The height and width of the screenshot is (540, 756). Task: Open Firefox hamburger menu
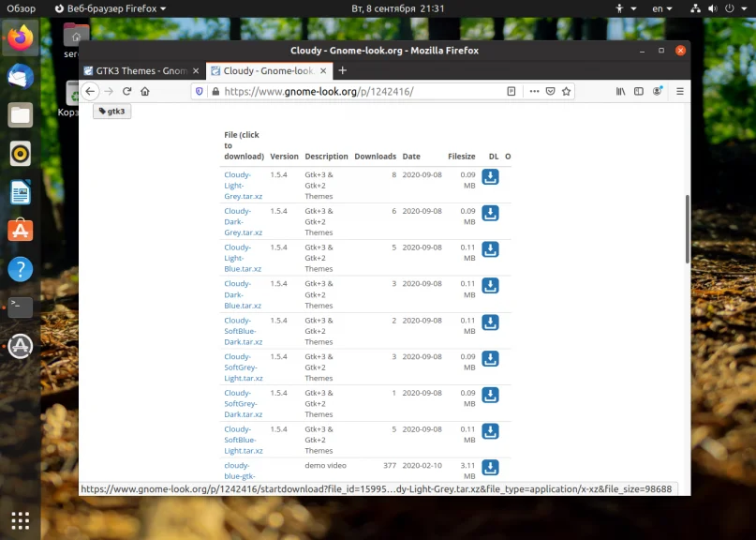tap(680, 91)
